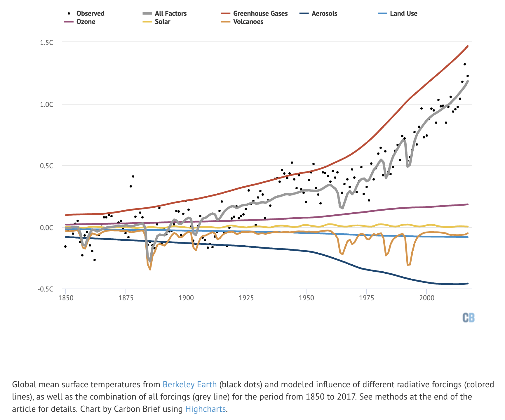The width and height of the screenshot is (505, 420).
Task: Click the 2000 x-axis tick label
Action: pos(426,298)
